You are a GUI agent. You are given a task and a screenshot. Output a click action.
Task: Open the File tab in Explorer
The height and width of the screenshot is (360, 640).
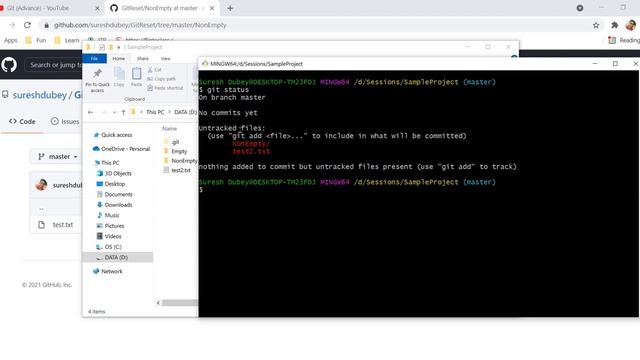click(94, 58)
